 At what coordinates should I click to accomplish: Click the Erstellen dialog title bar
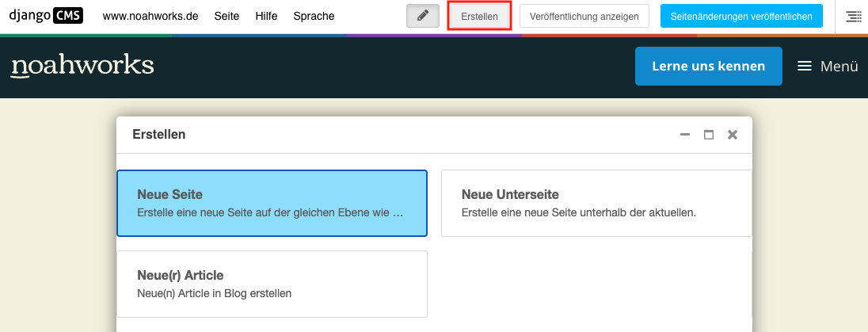(x=396, y=135)
